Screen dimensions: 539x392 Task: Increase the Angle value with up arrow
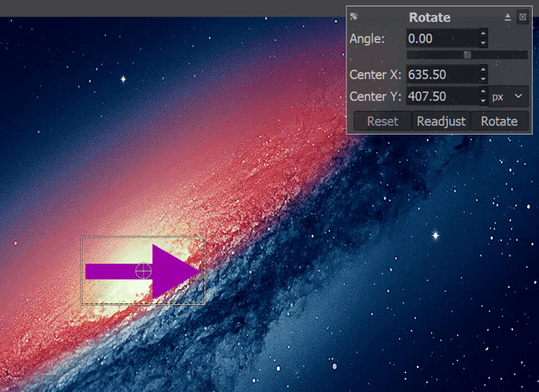(483, 34)
